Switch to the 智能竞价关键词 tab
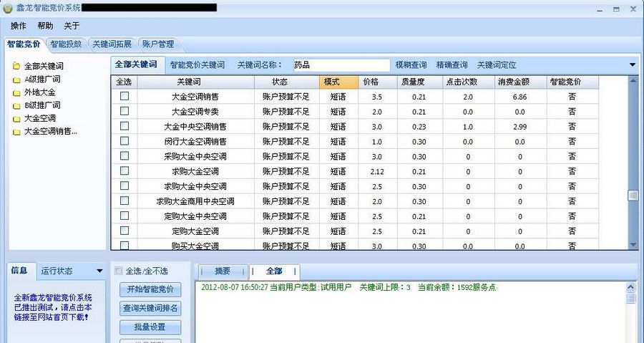This screenshot has width=644, height=343. (197, 65)
